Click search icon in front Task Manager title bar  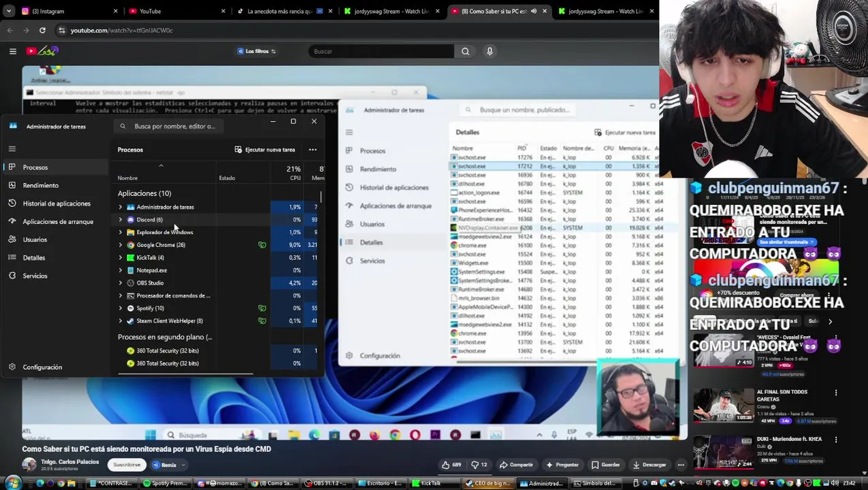pyautogui.click(x=123, y=126)
